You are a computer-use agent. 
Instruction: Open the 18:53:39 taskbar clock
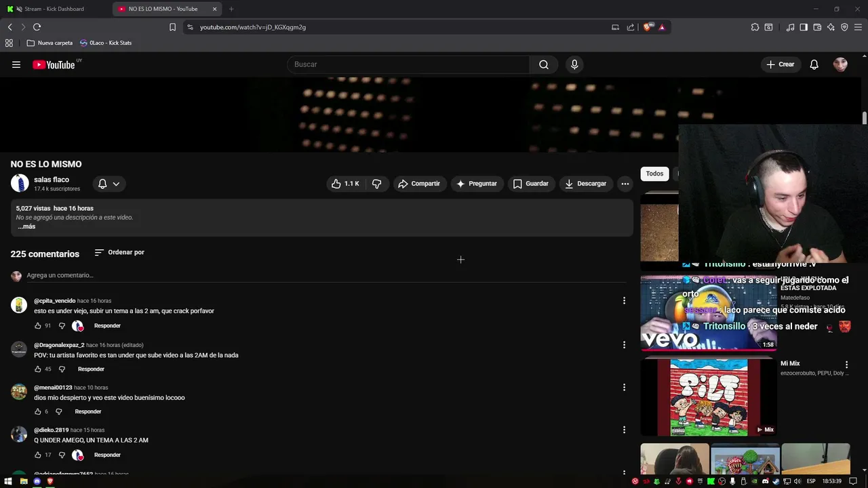tap(832, 481)
